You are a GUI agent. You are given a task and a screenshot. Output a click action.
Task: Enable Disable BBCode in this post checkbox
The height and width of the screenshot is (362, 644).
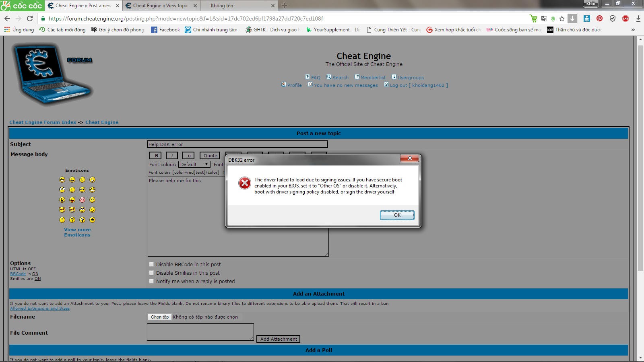(x=151, y=264)
